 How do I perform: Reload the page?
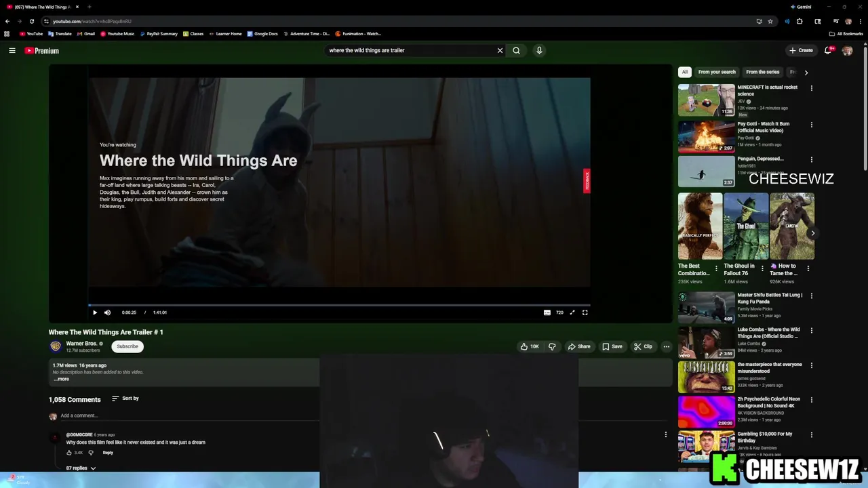point(31,21)
